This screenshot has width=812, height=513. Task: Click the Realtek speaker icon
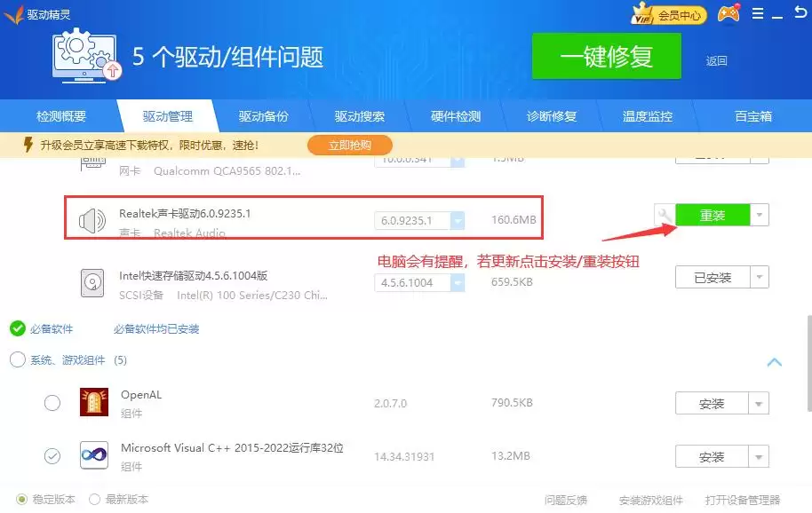click(92, 221)
